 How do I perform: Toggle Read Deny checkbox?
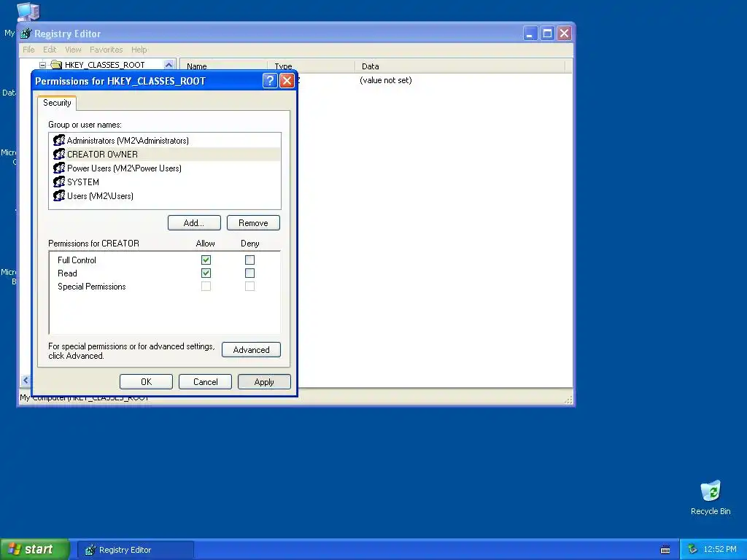pyautogui.click(x=249, y=273)
